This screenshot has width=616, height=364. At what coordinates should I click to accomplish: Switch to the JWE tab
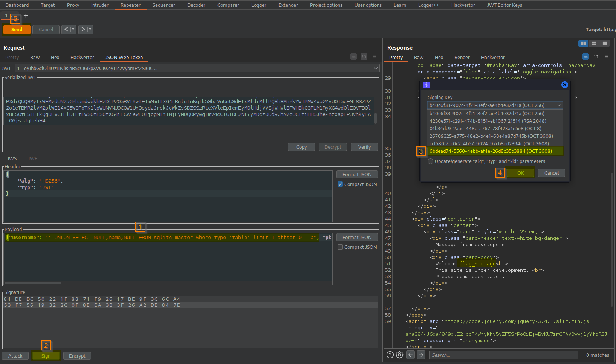33,158
